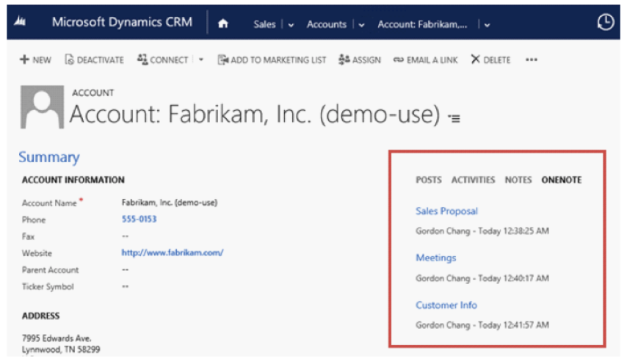Viewport: 627px width, 364px height.
Task: Click the Email a Link chain icon
Action: point(398,60)
